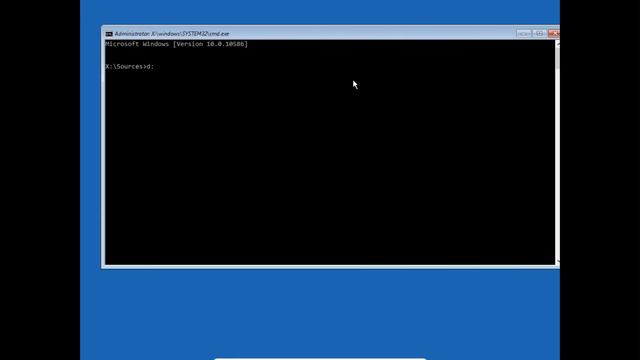Click the scrollbar up arrow in cmd
The width and height of the screenshot is (640, 360).
557,44
